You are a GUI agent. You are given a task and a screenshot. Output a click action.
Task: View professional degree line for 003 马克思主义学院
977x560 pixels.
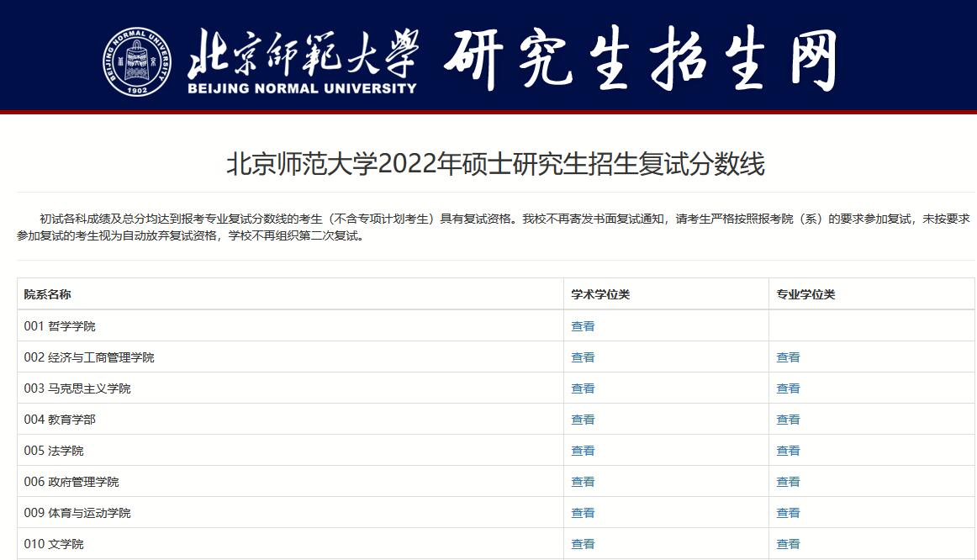click(x=789, y=388)
